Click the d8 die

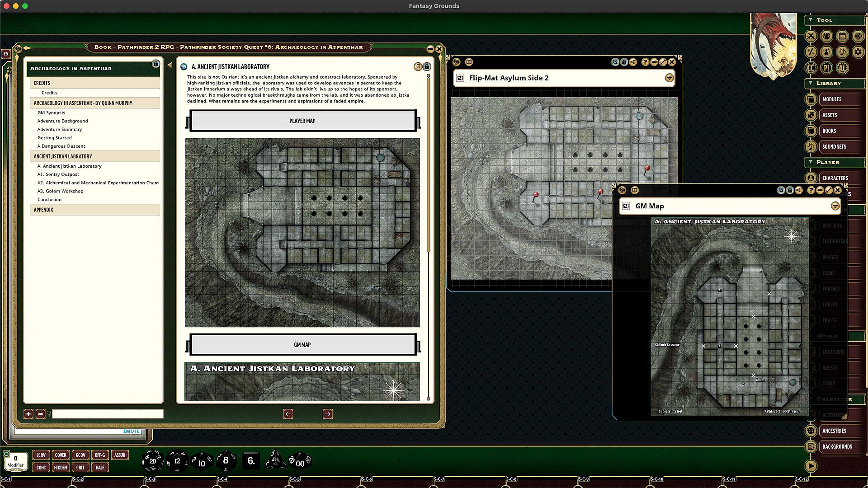226,461
